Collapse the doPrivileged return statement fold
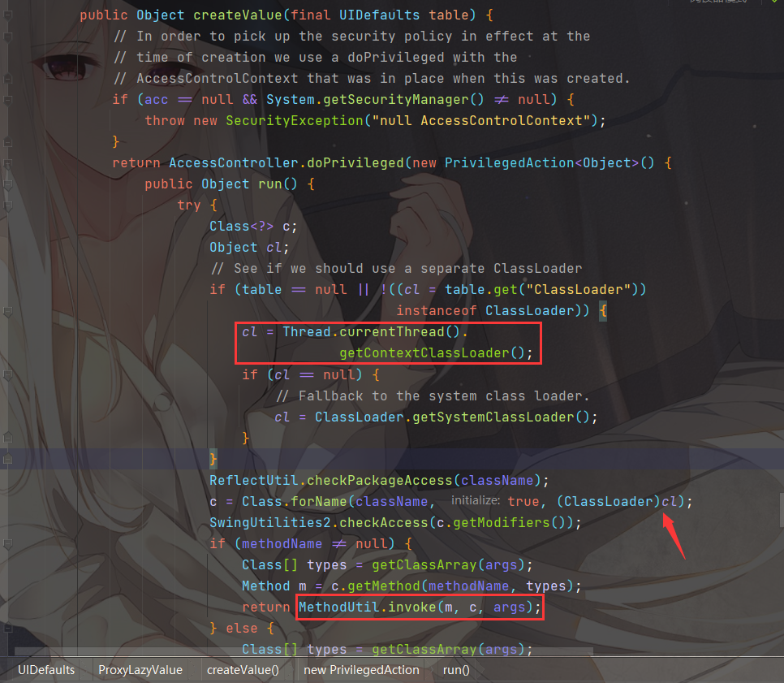Image resolution: width=784 pixels, height=683 pixels. [x=7, y=163]
